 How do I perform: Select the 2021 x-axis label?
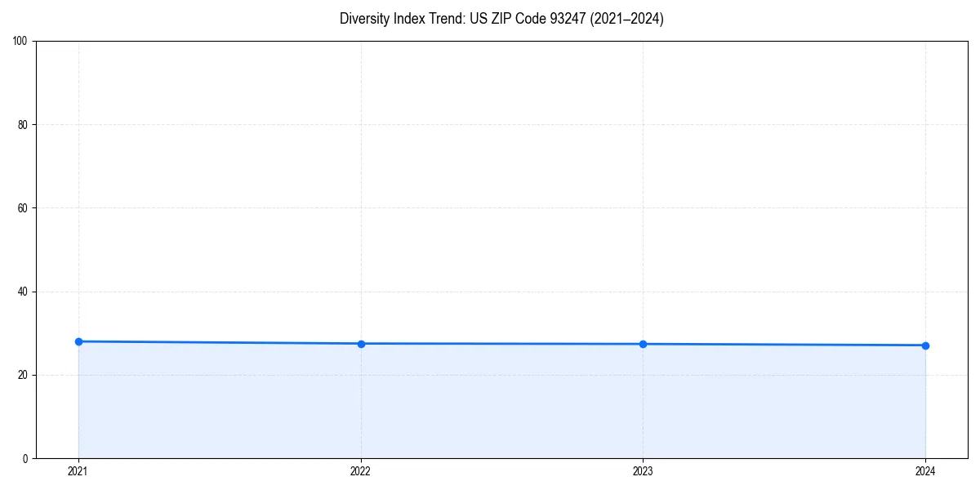click(x=78, y=470)
